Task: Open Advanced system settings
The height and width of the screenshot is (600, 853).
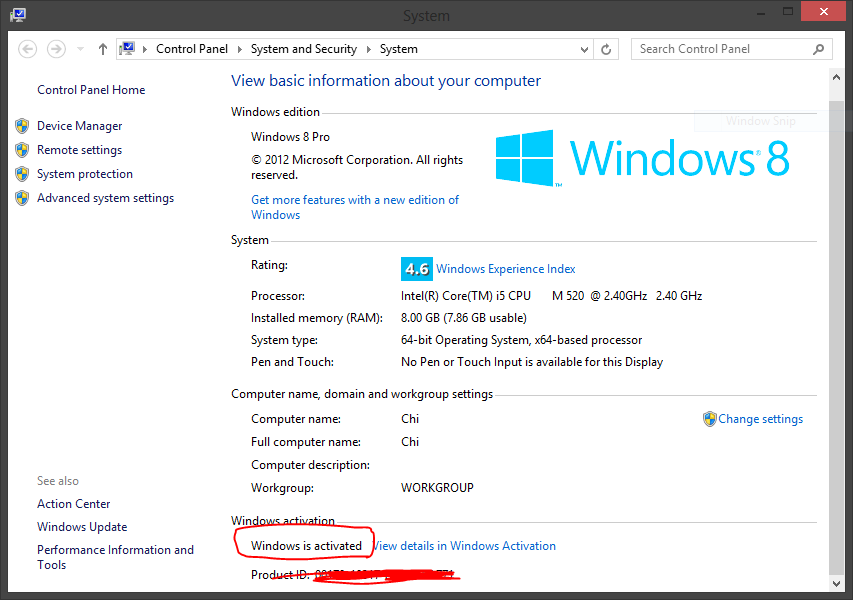Action: click(x=106, y=198)
